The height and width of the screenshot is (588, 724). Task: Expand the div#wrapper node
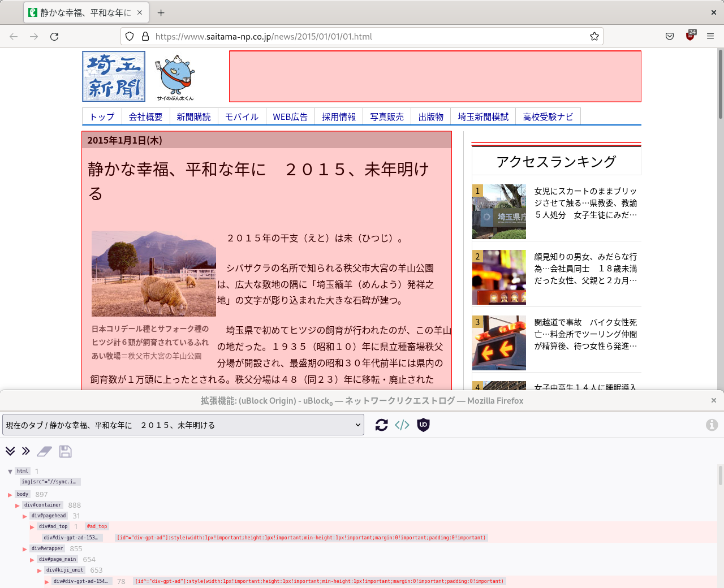pyautogui.click(x=25, y=549)
